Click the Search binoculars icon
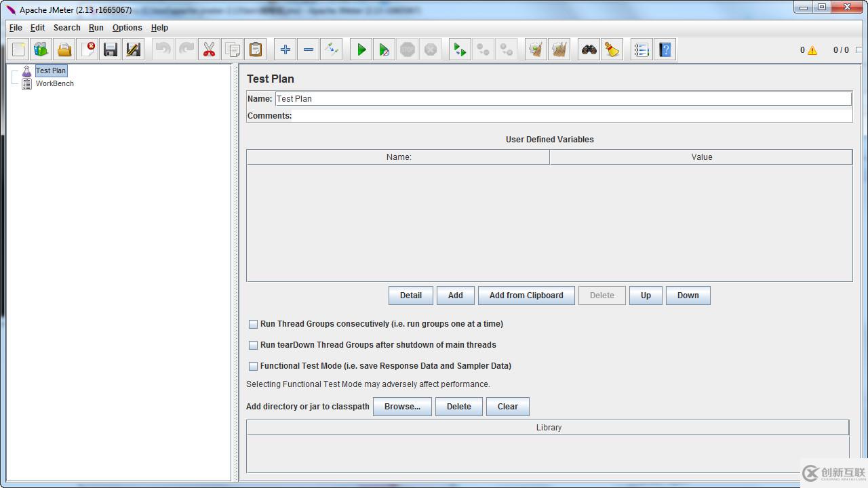Viewport: 868px width, 488px height. point(589,49)
